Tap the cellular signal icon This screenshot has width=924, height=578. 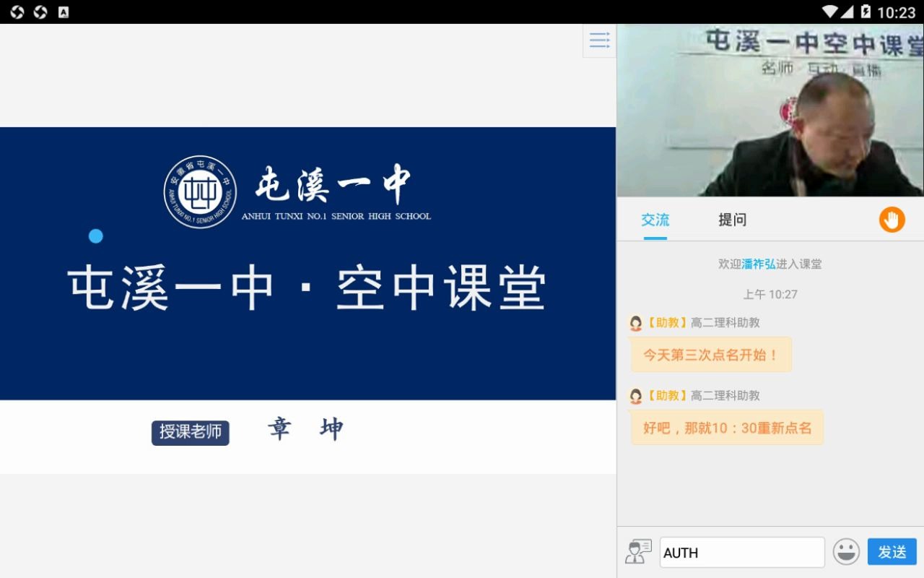pyautogui.click(x=847, y=12)
